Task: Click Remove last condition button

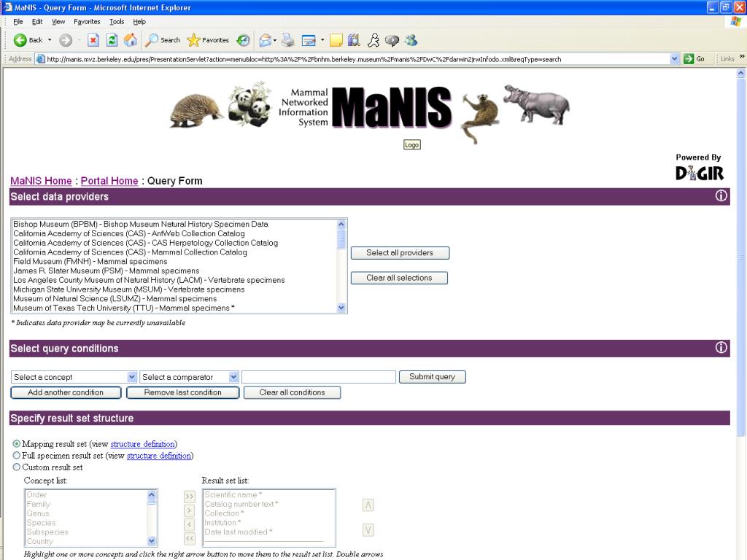Action: pos(182,392)
